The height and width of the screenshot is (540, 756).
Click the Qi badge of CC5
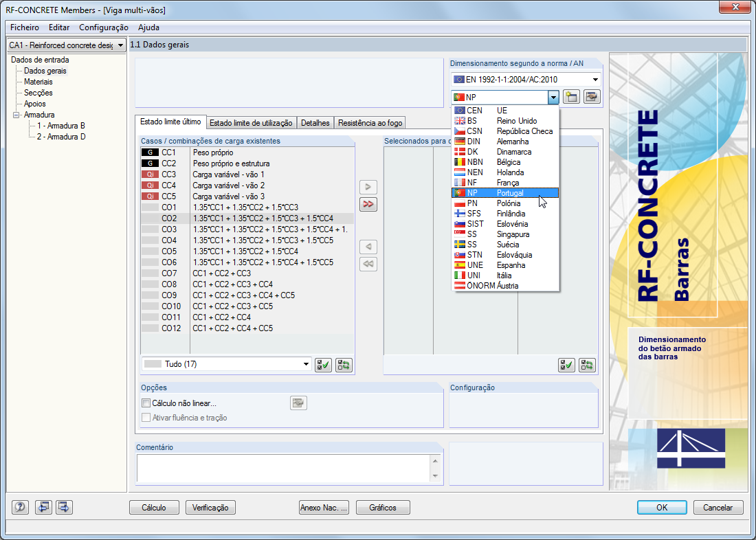click(x=150, y=196)
